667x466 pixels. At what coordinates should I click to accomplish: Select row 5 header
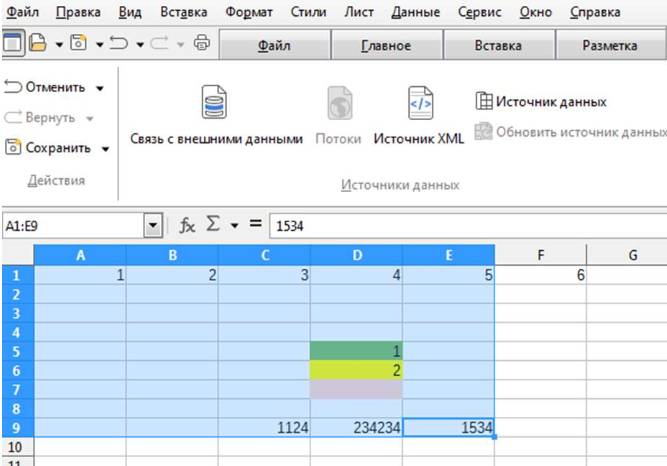click(17, 351)
